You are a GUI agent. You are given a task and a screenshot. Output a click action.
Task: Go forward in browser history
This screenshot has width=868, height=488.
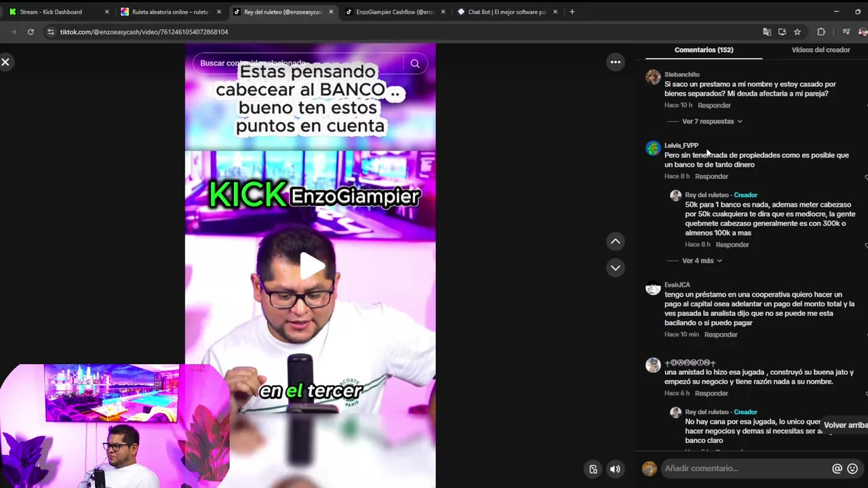click(x=13, y=32)
